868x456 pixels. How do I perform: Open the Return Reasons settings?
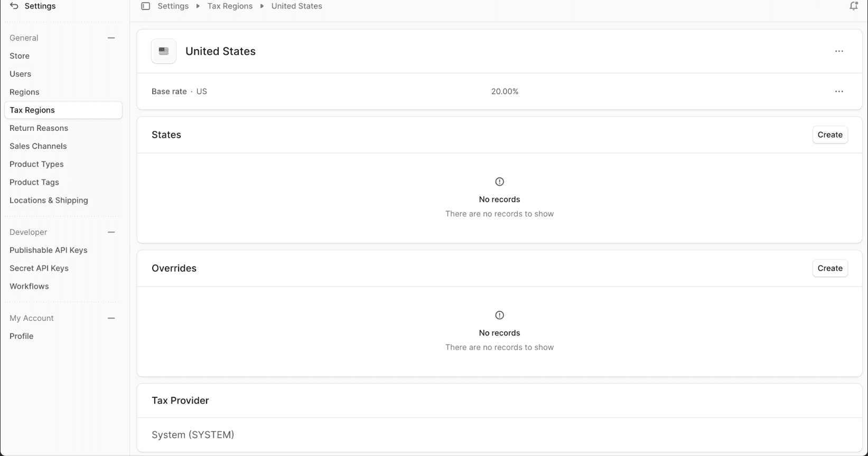(x=39, y=128)
